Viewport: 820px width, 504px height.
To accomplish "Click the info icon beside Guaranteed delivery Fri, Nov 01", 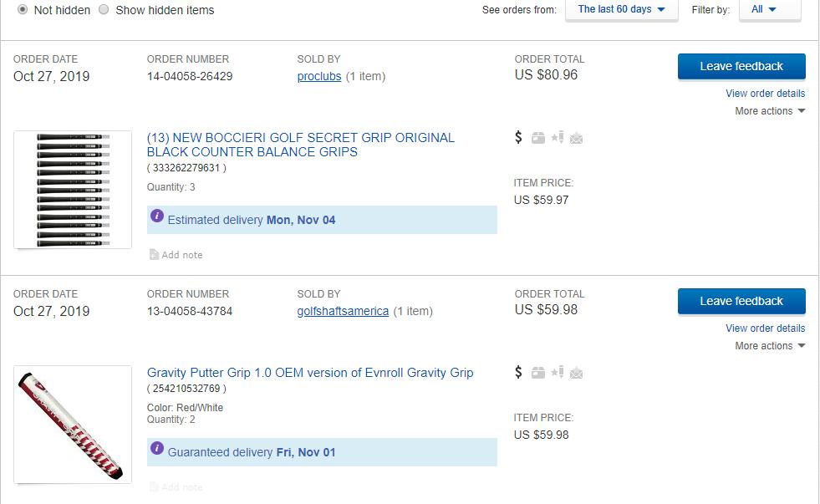I will click(x=157, y=448).
